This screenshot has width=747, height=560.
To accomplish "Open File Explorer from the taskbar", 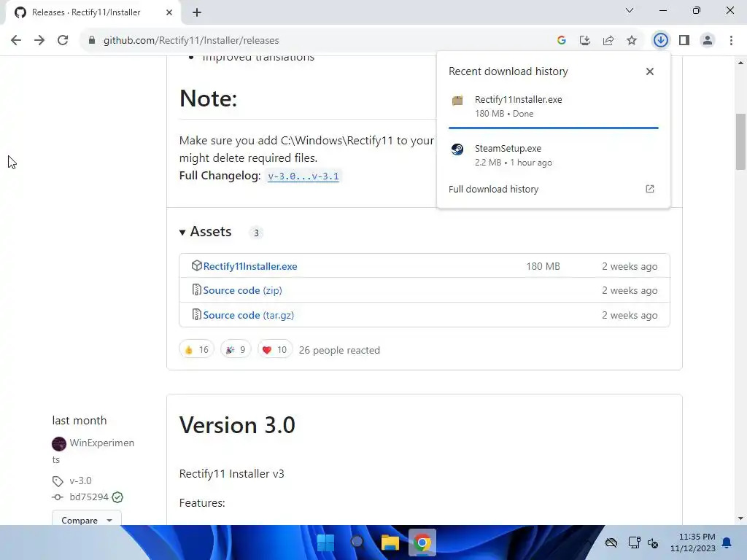I will click(390, 542).
